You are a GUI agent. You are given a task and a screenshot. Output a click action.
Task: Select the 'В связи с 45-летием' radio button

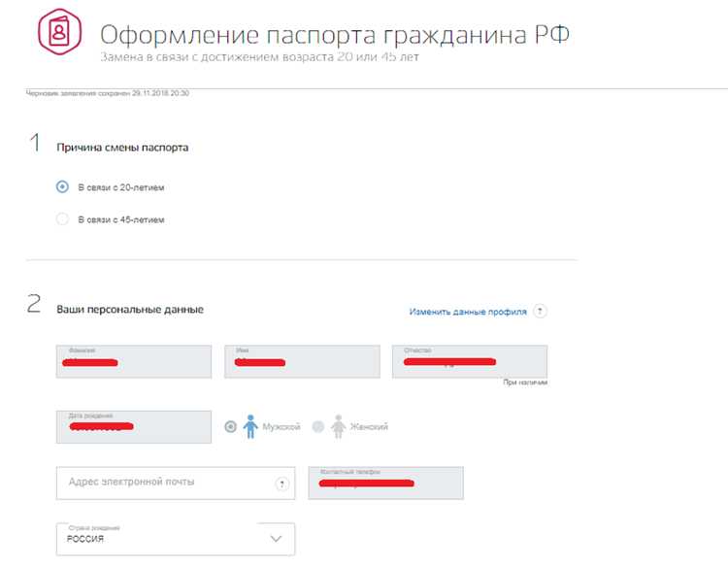pos(62,218)
